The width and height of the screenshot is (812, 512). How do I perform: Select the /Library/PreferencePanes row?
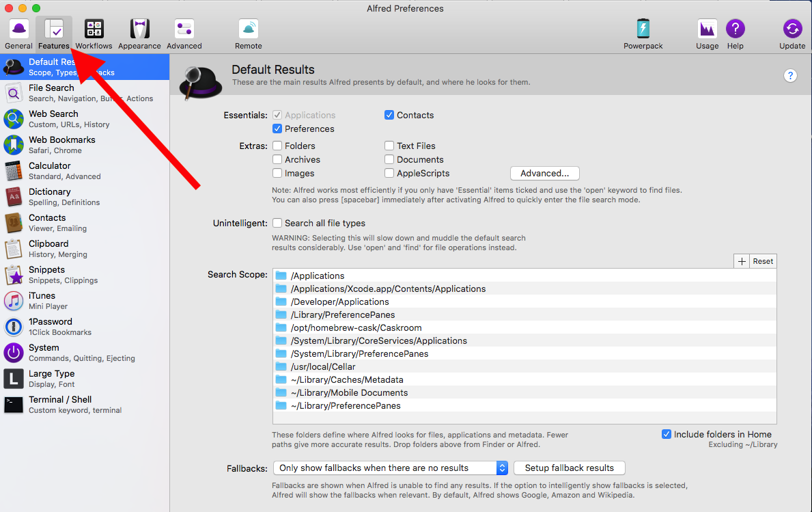coord(524,314)
